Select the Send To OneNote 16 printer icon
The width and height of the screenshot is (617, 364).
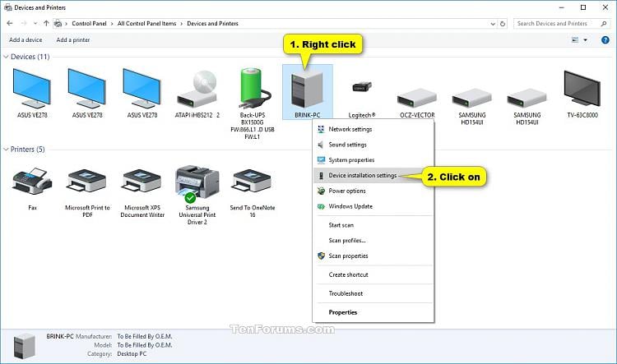point(253,181)
